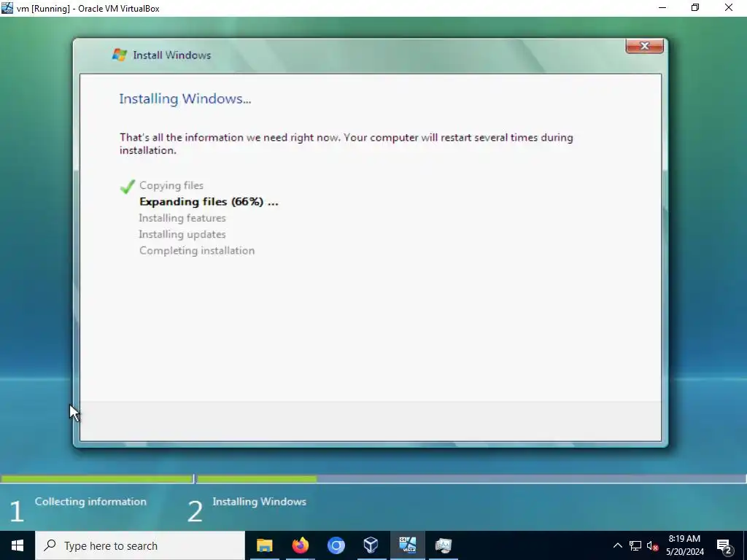Restore down the VirtualBox VM window
Screen dimensions: 747x560
[x=695, y=8]
